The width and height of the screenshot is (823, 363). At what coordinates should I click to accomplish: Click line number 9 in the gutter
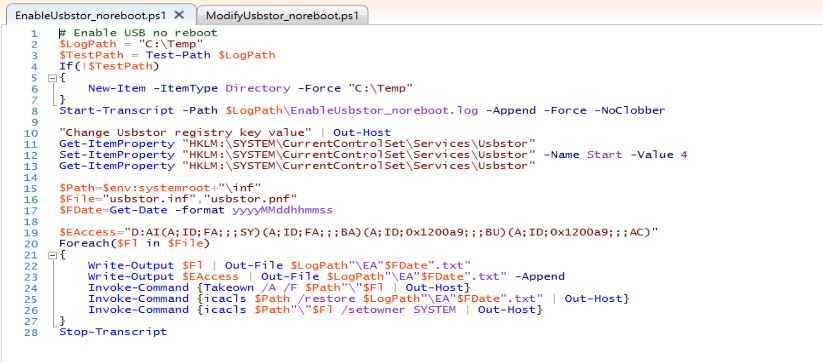click(35, 122)
